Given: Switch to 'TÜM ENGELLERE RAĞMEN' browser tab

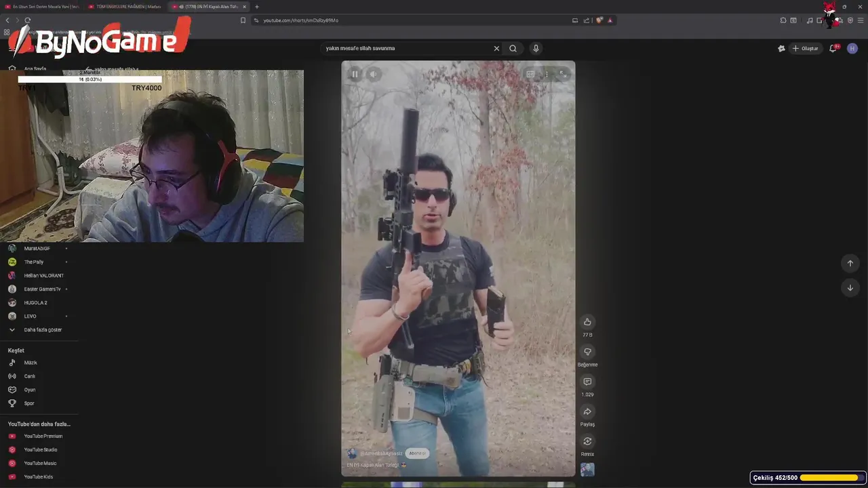Looking at the screenshot, I should click(x=127, y=7).
